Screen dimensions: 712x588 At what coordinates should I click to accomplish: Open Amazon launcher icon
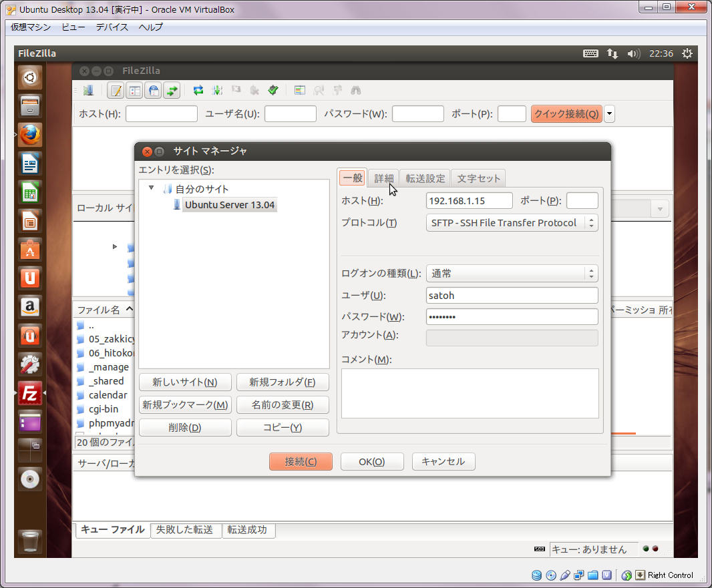[30, 307]
